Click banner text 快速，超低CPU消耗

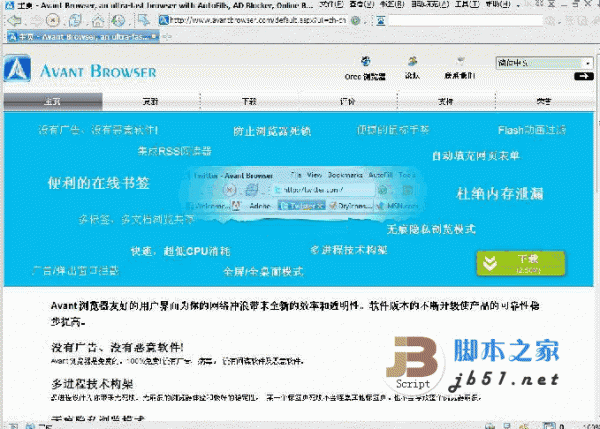coord(180,251)
